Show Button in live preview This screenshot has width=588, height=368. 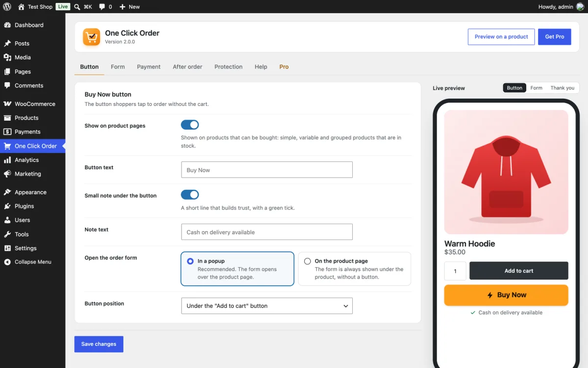514,88
